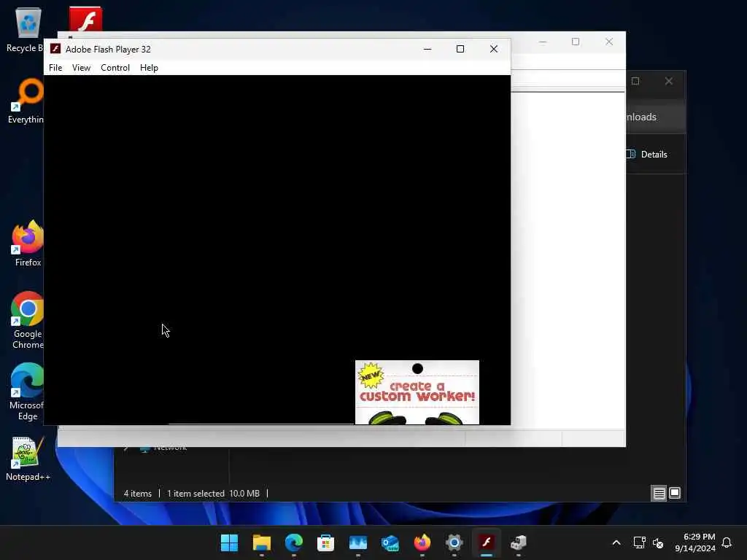Launch Google Chrome from the desktop

[28, 320]
